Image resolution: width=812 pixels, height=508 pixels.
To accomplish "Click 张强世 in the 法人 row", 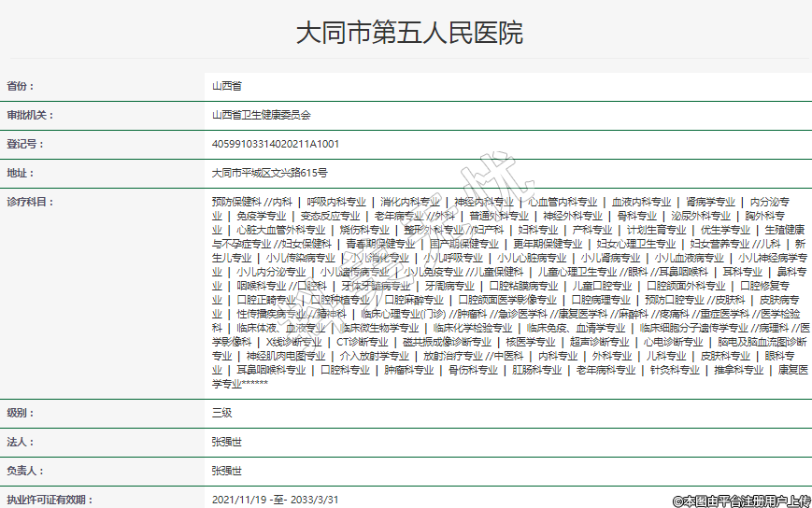I will [x=227, y=441].
